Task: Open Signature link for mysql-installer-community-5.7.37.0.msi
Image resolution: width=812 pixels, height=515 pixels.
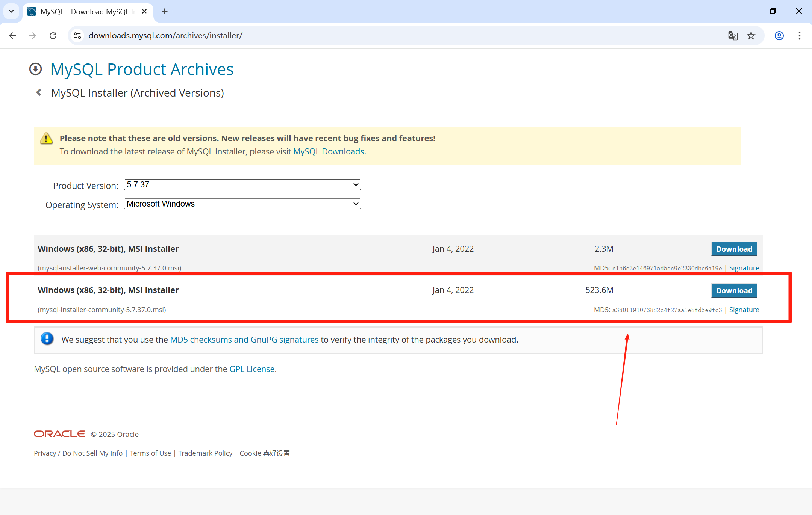Action: 744,310
